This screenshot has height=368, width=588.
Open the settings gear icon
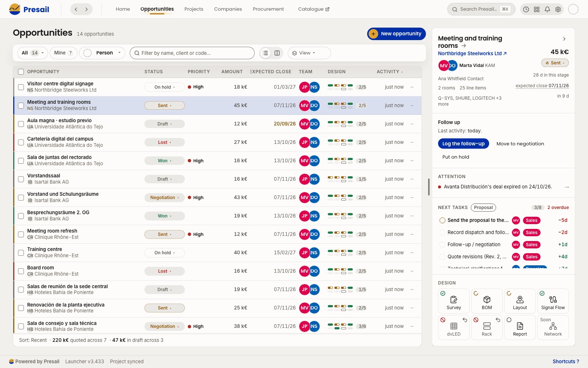[558, 10]
